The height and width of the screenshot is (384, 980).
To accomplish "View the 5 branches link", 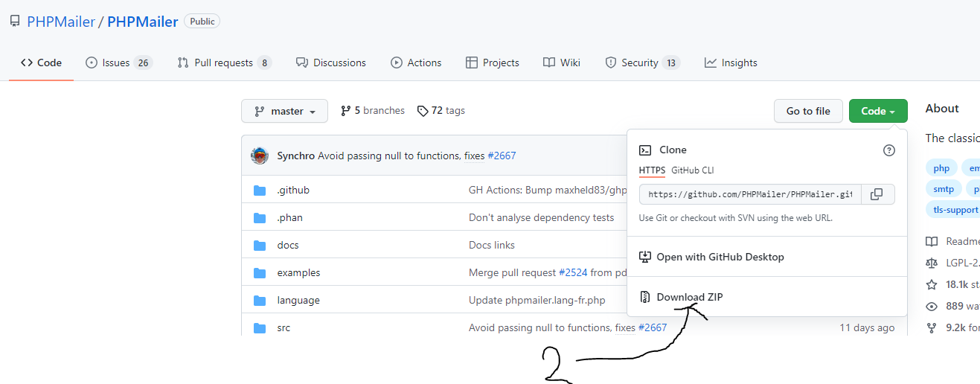I will 373,110.
